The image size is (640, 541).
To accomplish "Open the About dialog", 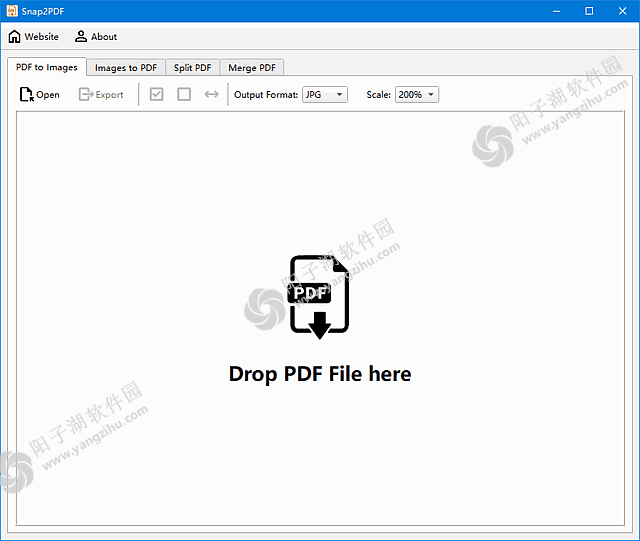I will (96, 37).
